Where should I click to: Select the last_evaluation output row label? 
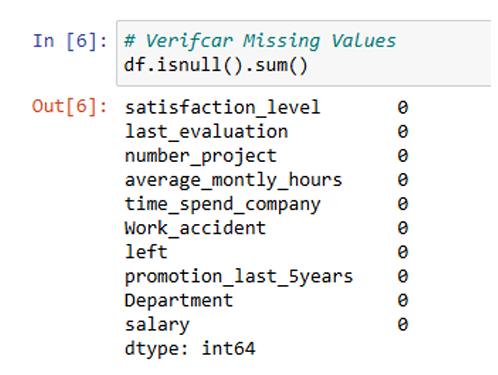(206, 132)
